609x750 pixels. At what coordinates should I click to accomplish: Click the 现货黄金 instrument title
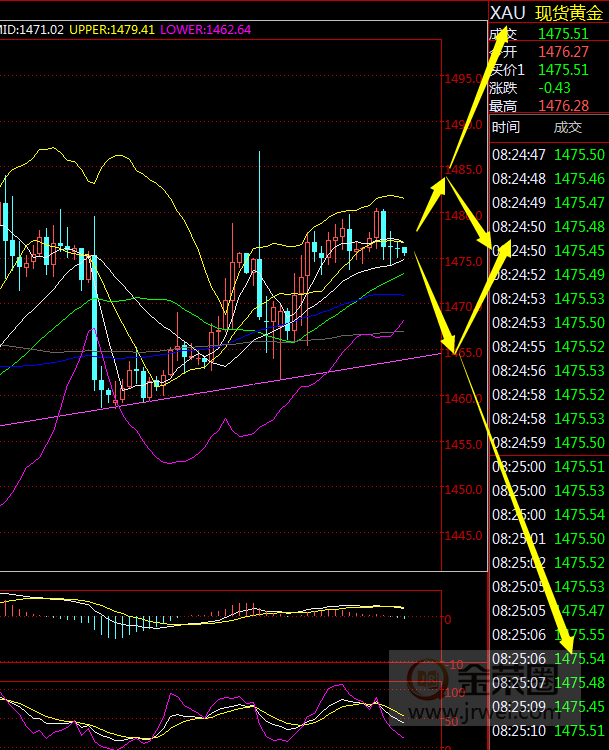tap(571, 13)
